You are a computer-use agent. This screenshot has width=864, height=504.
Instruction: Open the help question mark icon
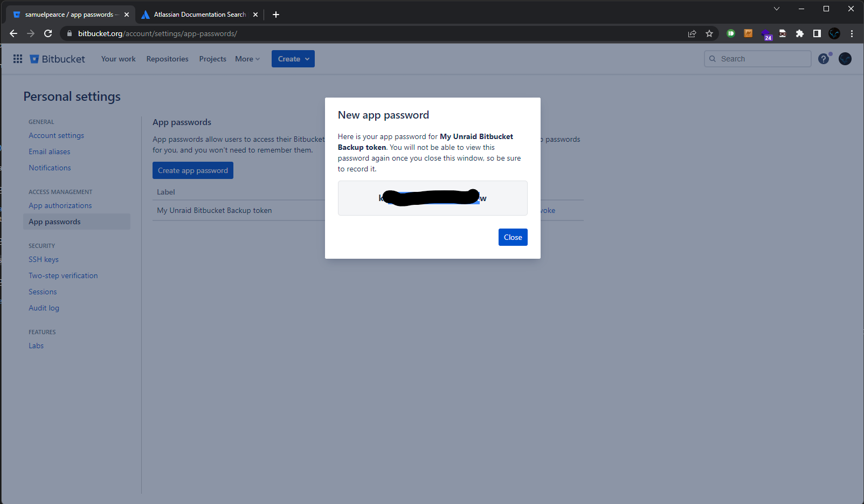coord(824,59)
